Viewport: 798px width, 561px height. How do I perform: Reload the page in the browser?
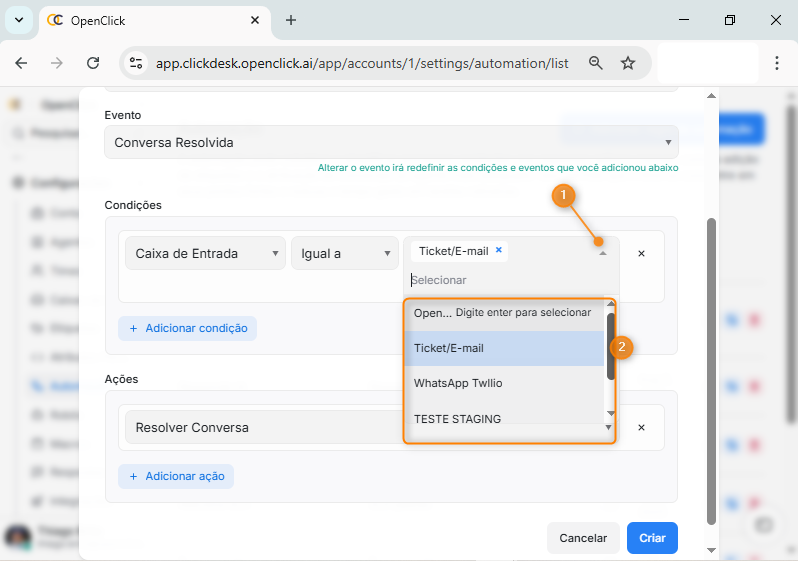93,63
